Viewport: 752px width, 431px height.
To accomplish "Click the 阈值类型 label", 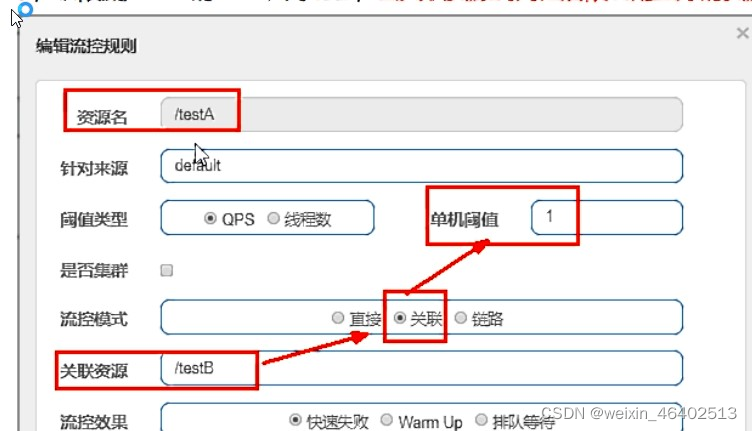I will (94, 220).
